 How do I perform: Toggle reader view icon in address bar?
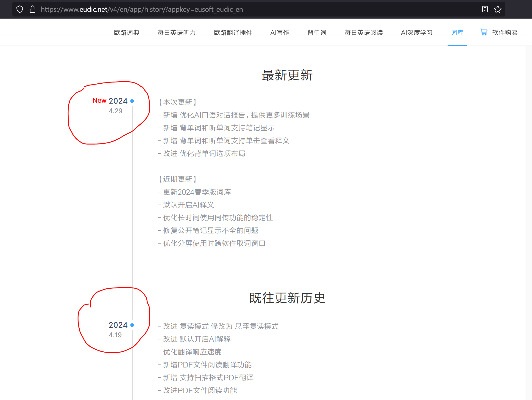pyautogui.click(x=485, y=9)
